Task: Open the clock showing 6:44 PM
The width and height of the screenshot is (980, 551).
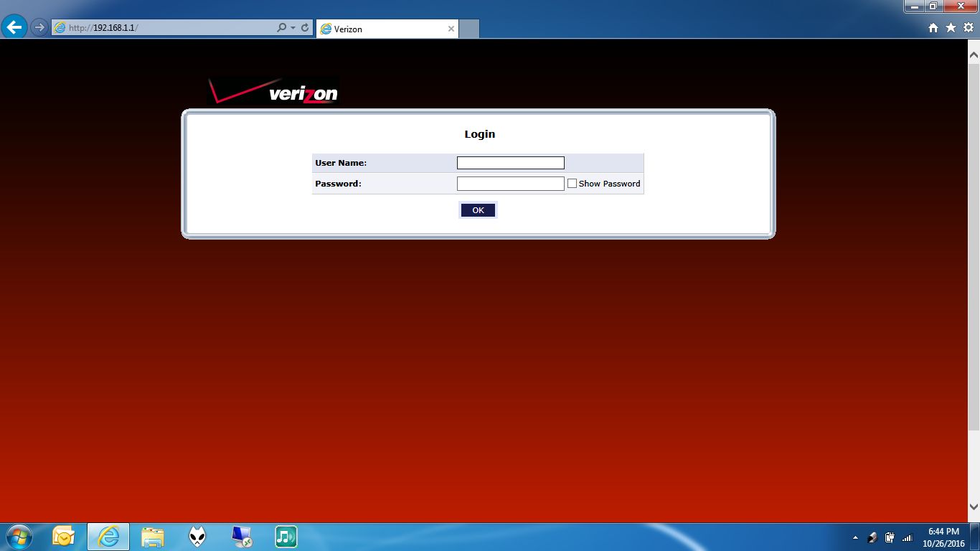Action: (943, 537)
